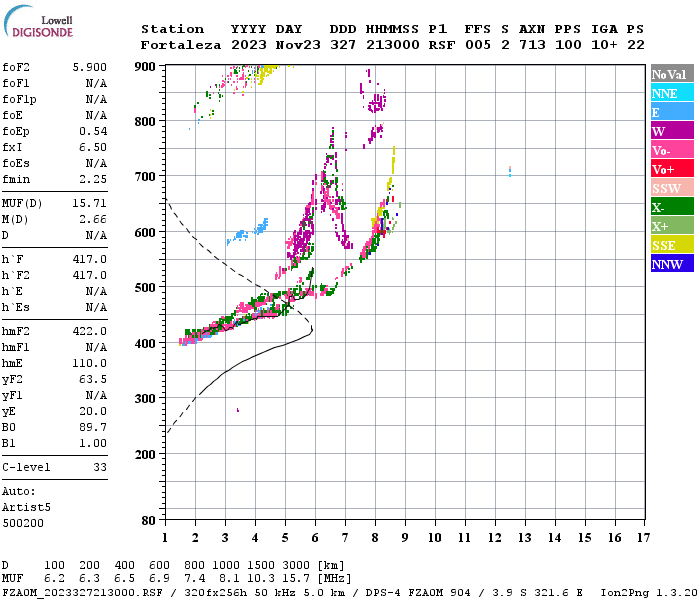Image resolution: width=700 pixels, height=600 pixels.
Task: Click the 400 km y-axis label
Action: point(145,343)
